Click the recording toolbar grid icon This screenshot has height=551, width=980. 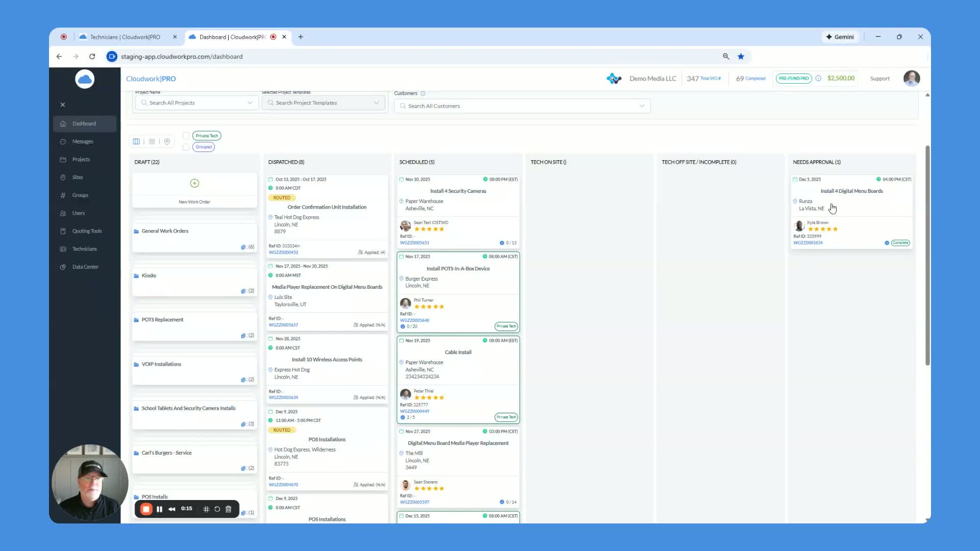click(206, 509)
